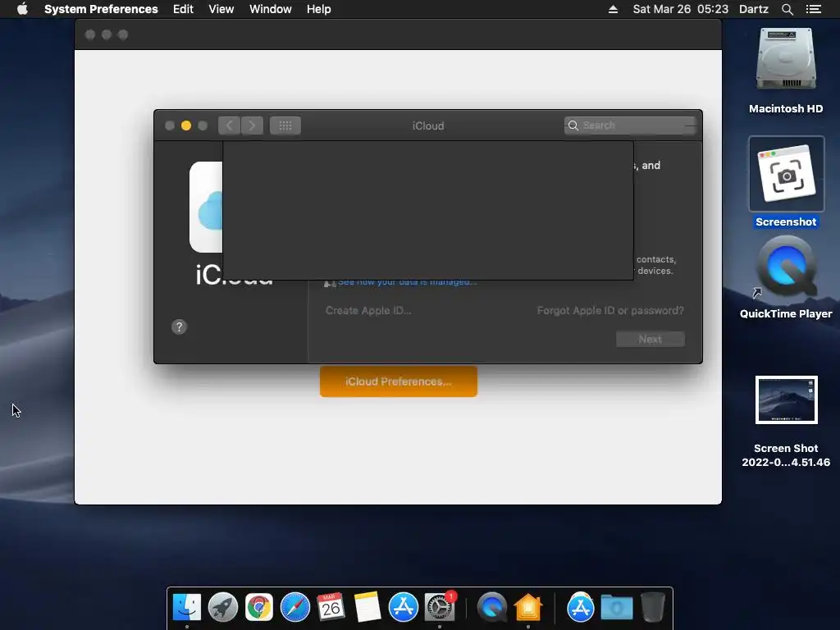840x630 pixels.
Task: Open App Store icon next to Notes
Action: [403, 607]
